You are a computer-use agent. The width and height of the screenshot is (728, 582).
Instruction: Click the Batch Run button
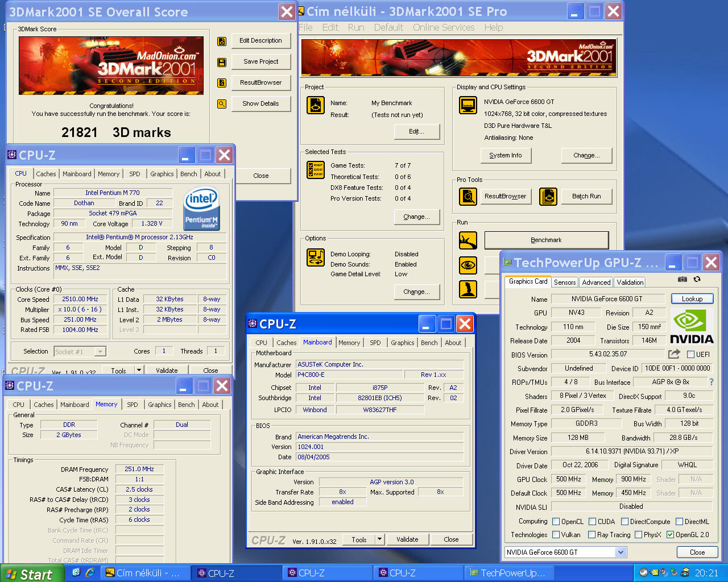click(x=586, y=197)
